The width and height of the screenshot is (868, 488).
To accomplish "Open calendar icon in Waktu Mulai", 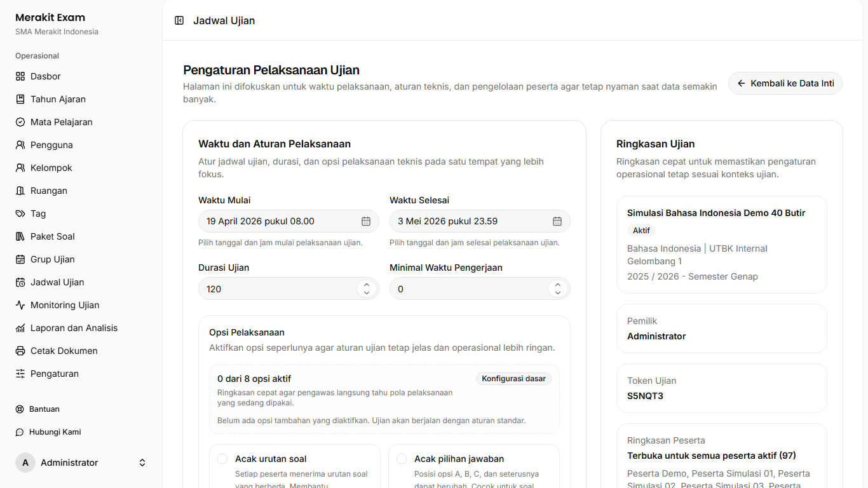I will pos(366,221).
